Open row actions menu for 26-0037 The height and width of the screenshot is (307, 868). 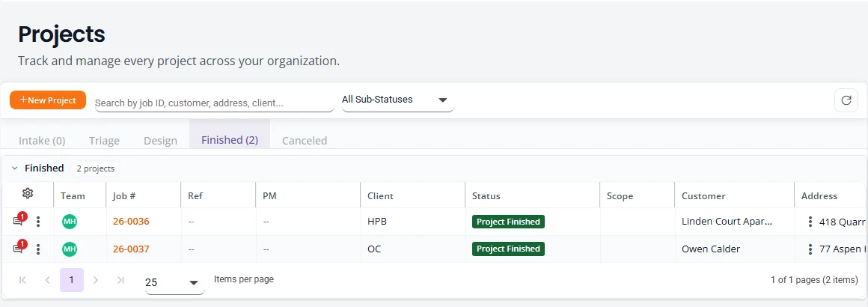(38, 249)
